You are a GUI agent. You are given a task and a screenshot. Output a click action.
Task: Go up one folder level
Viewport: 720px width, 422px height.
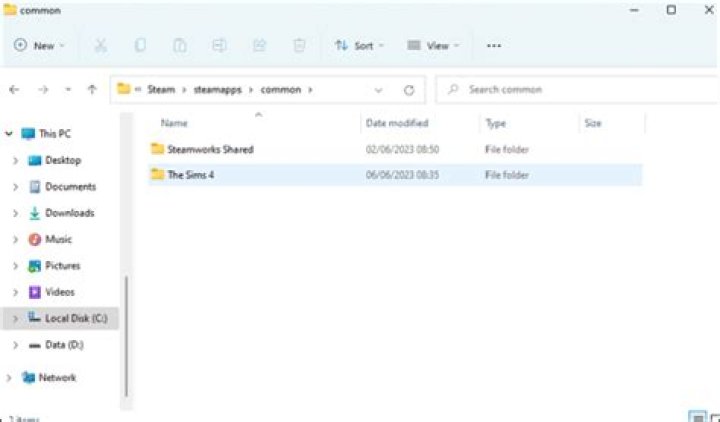click(x=92, y=90)
